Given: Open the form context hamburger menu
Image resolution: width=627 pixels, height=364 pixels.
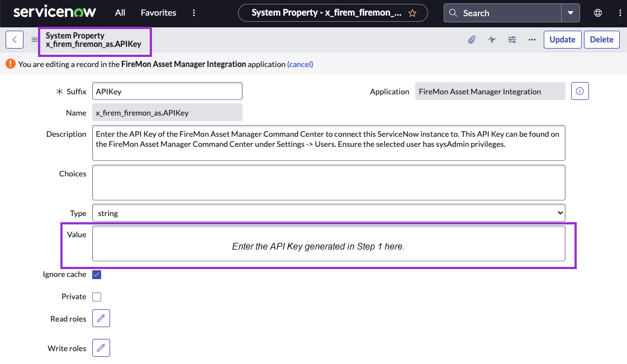Looking at the screenshot, I should (x=35, y=39).
